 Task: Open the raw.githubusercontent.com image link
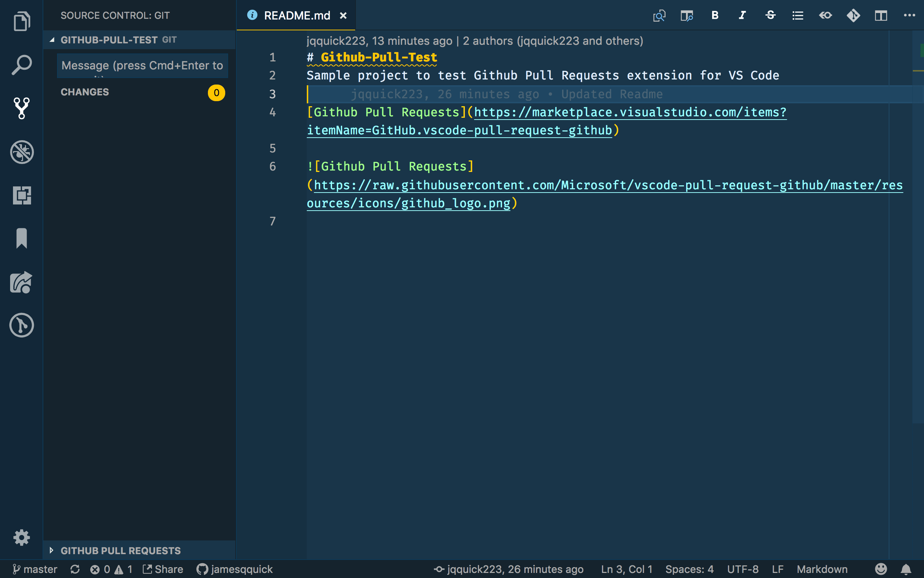click(608, 185)
